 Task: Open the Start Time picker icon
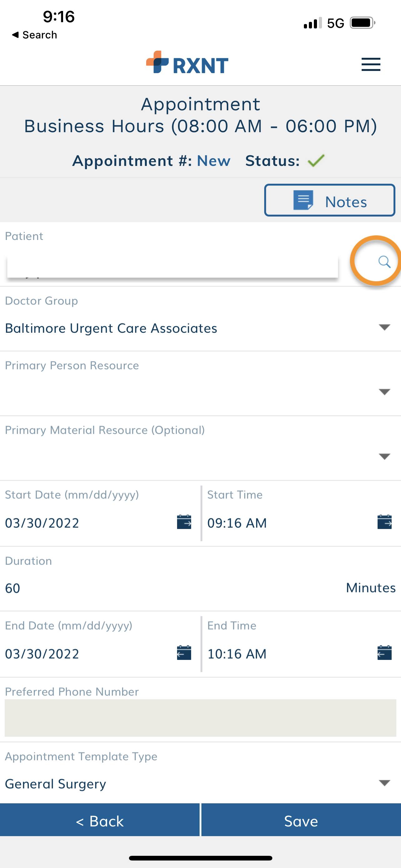pyautogui.click(x=384, y=522)
